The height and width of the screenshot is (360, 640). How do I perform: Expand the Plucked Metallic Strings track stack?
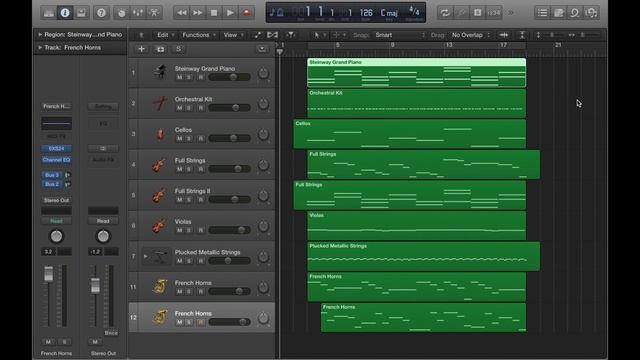(145, 256)
